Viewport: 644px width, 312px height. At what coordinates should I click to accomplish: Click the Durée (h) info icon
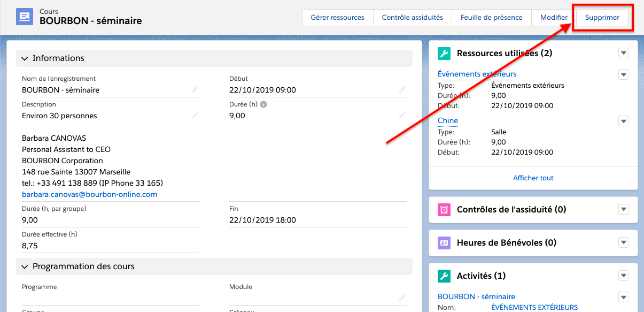click(x=263, y=104)
